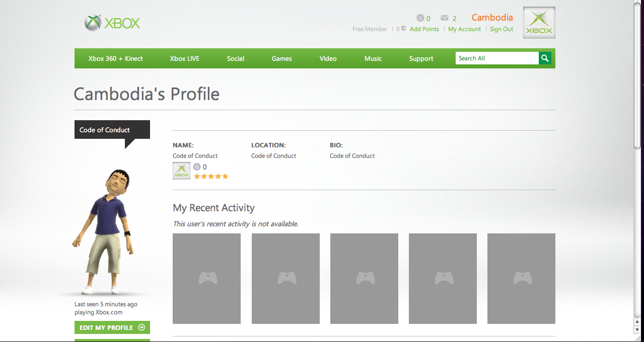Click the Add Points link
This screenshot has height=342, width=644.
424,29
